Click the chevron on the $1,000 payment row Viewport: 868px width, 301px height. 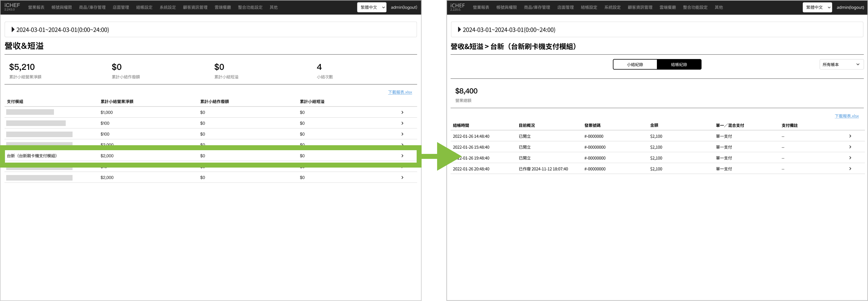click(402, 112)
